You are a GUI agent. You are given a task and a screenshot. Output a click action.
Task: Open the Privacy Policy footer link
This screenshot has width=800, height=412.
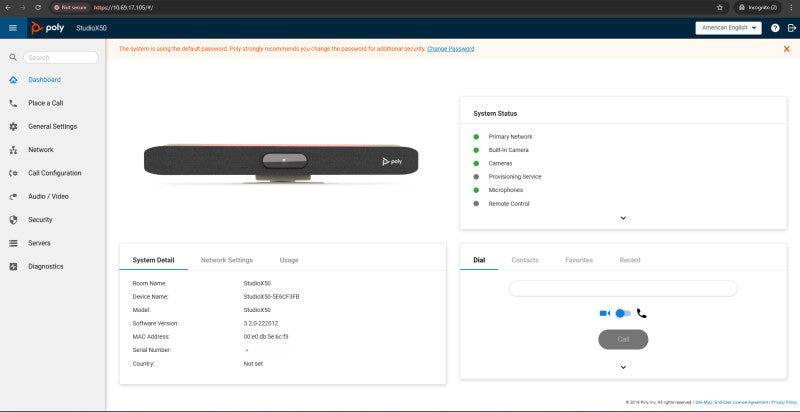tap(784, 402)
